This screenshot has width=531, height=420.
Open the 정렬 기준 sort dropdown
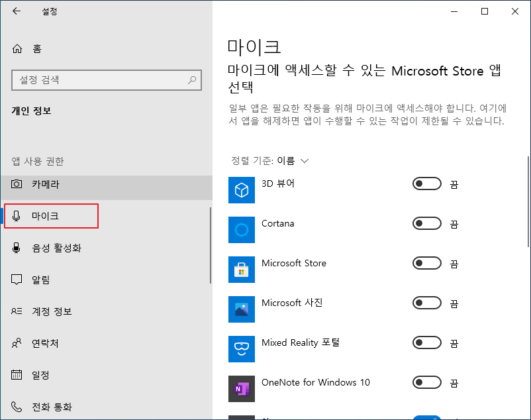[270, 160]
